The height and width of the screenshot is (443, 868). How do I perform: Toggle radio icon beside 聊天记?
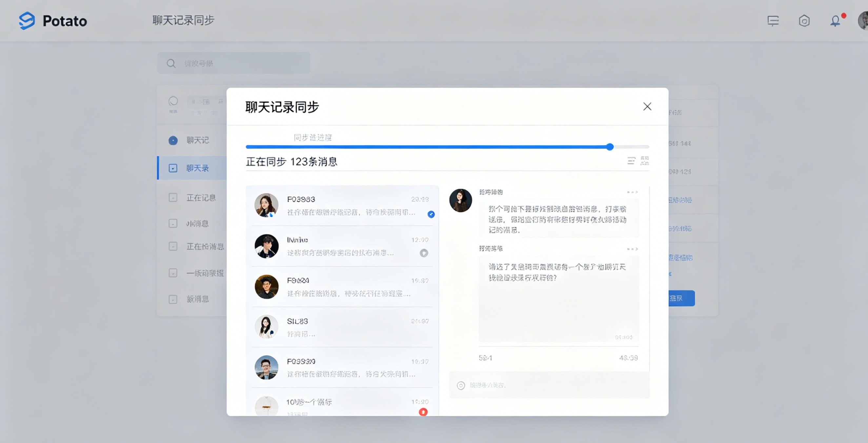[x=173, y=140]
